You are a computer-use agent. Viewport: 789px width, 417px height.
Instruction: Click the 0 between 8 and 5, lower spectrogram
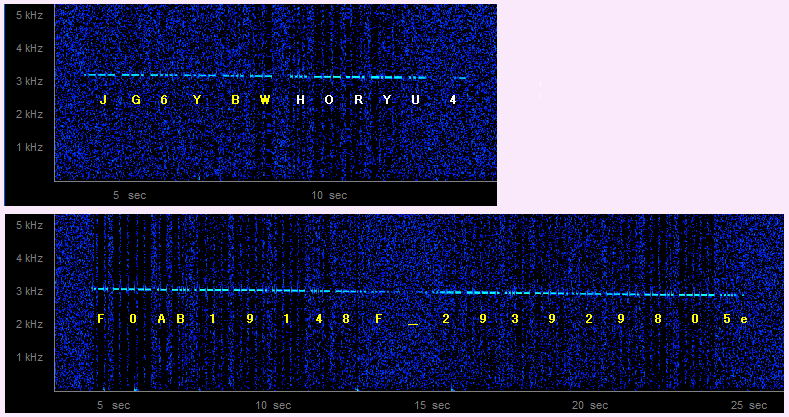click(695, 318)
